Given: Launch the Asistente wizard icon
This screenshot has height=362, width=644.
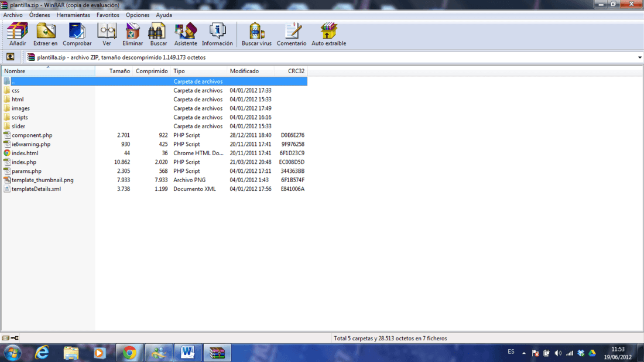Looking at the screenshot, I should click(185, 35).
